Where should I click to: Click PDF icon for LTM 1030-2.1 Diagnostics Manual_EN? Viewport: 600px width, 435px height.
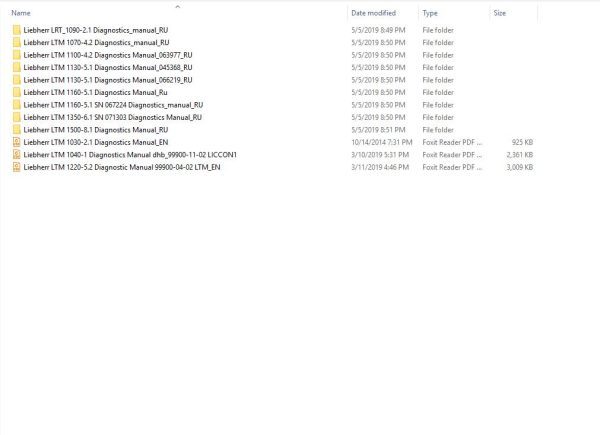16,142
